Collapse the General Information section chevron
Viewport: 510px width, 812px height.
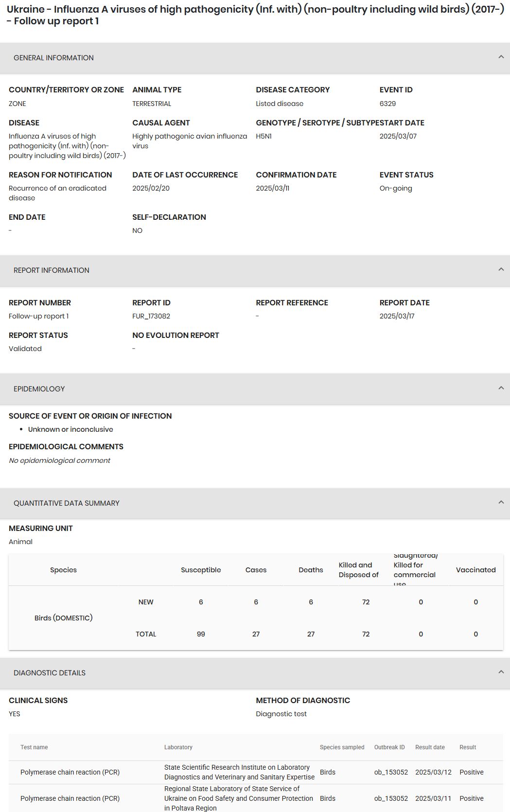pos(501,57)
